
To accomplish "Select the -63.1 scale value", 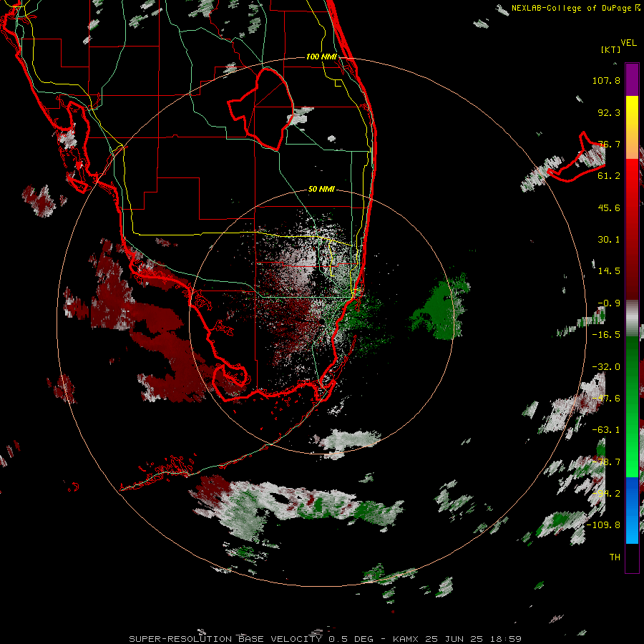I will point(606,430).
